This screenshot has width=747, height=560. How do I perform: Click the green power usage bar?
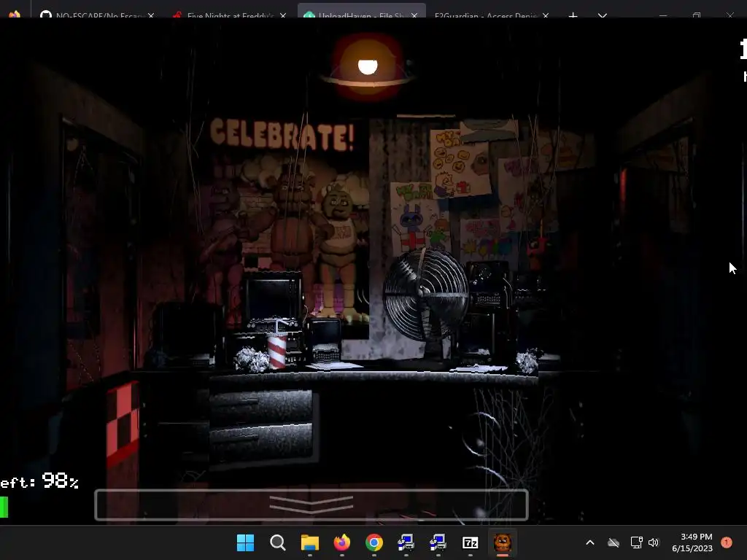[4, 507]
